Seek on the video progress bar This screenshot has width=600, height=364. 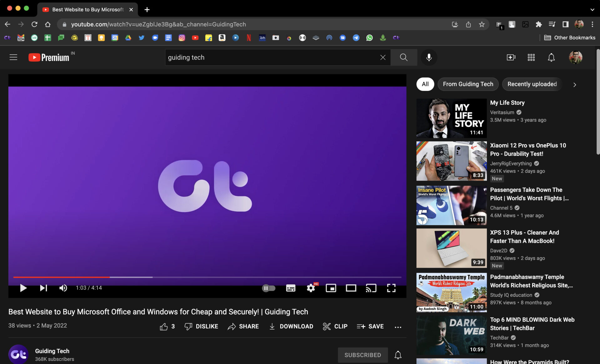pos(207,277)
